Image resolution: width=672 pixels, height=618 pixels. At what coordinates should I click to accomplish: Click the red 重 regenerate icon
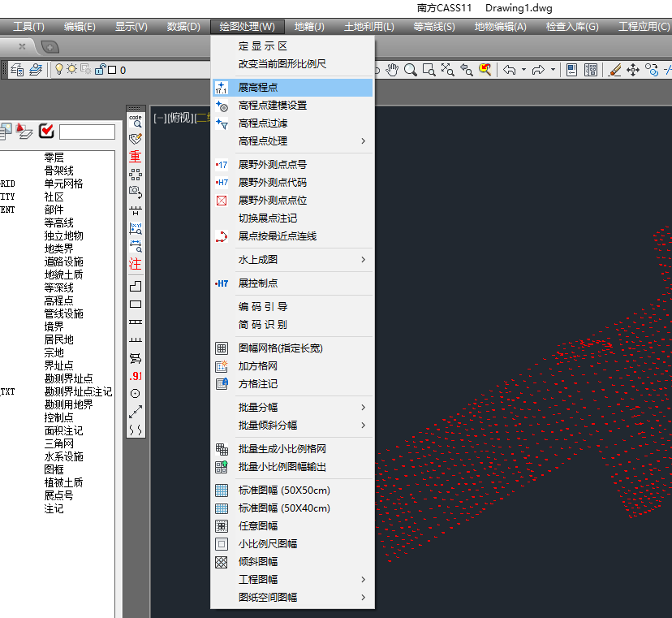click(136, 156)
